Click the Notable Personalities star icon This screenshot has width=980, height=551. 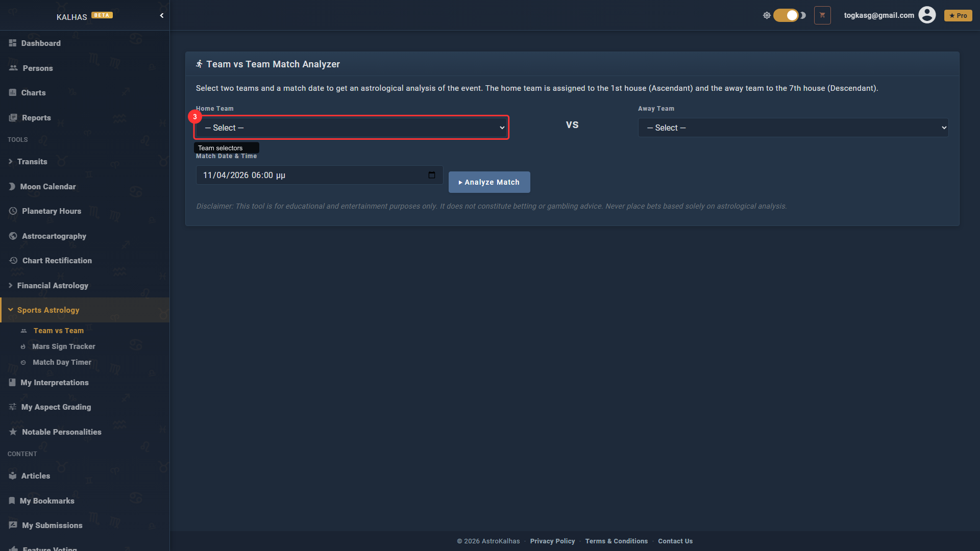coord(13,432)
